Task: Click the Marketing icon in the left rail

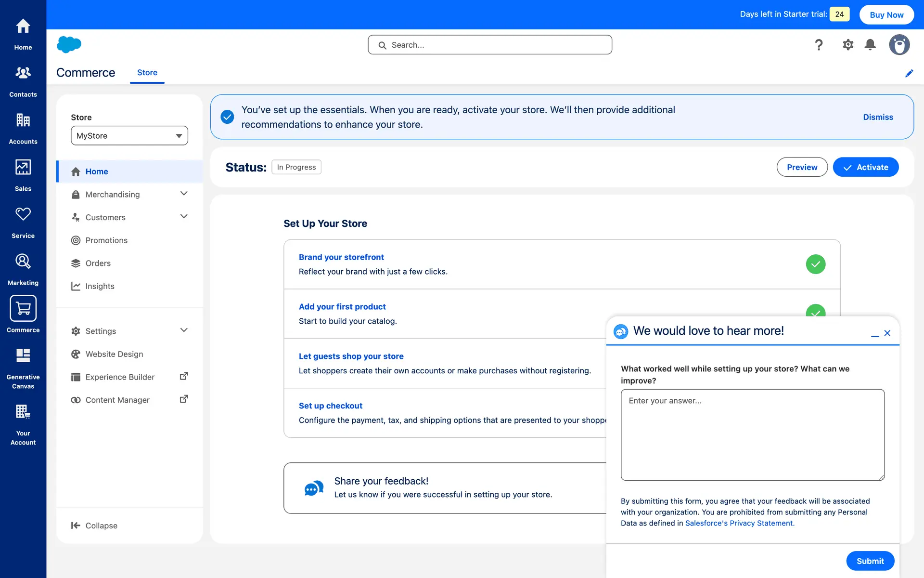Action: click(23, 262)
